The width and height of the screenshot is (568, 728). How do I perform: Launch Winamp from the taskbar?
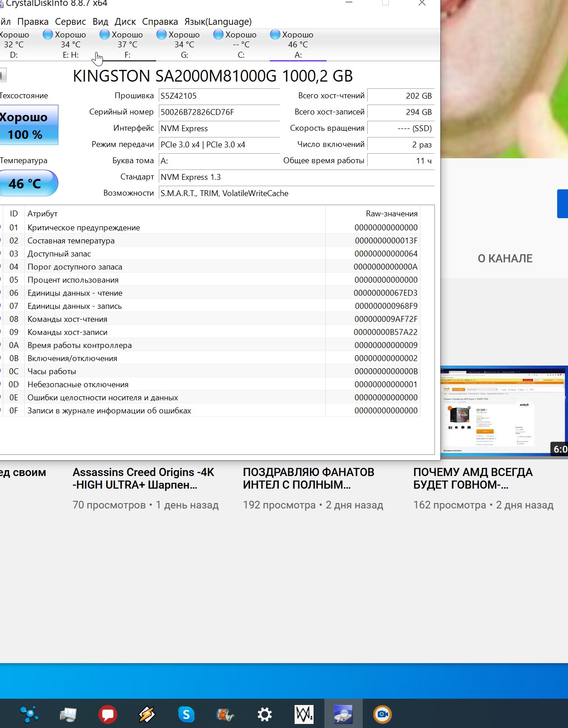[147, 714]
